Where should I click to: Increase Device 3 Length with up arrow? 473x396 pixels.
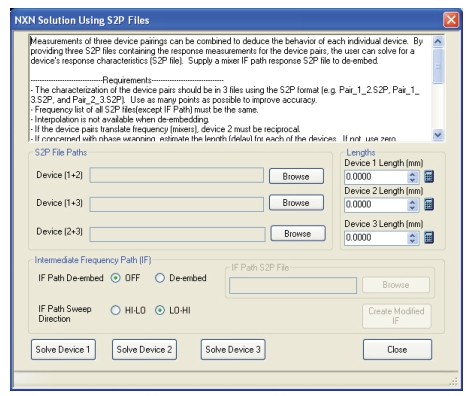pyautogui.click(x=413, y=235)
